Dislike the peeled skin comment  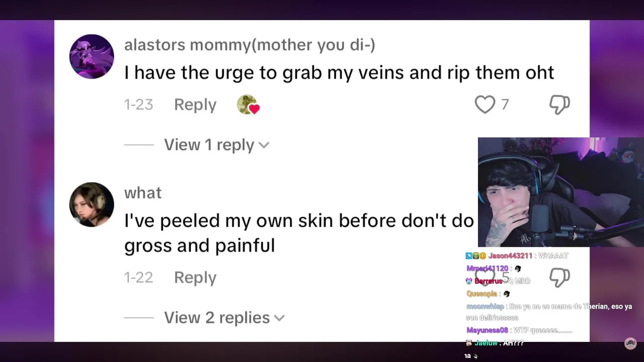559,277
